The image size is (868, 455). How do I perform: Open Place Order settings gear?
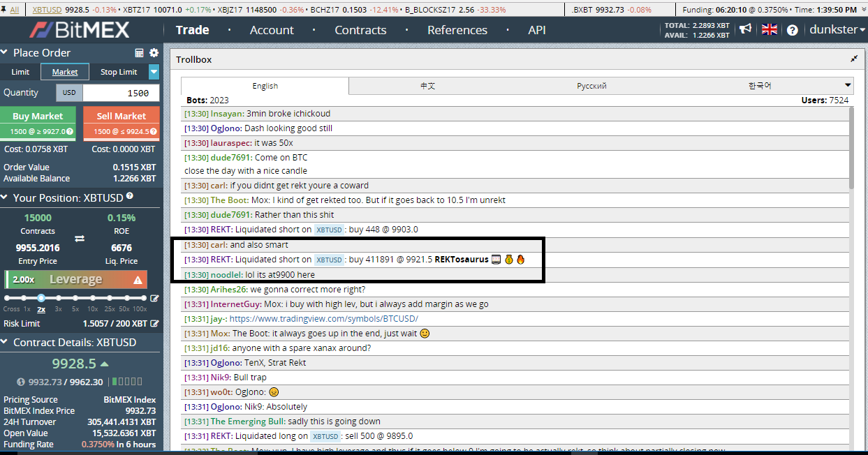154,53
